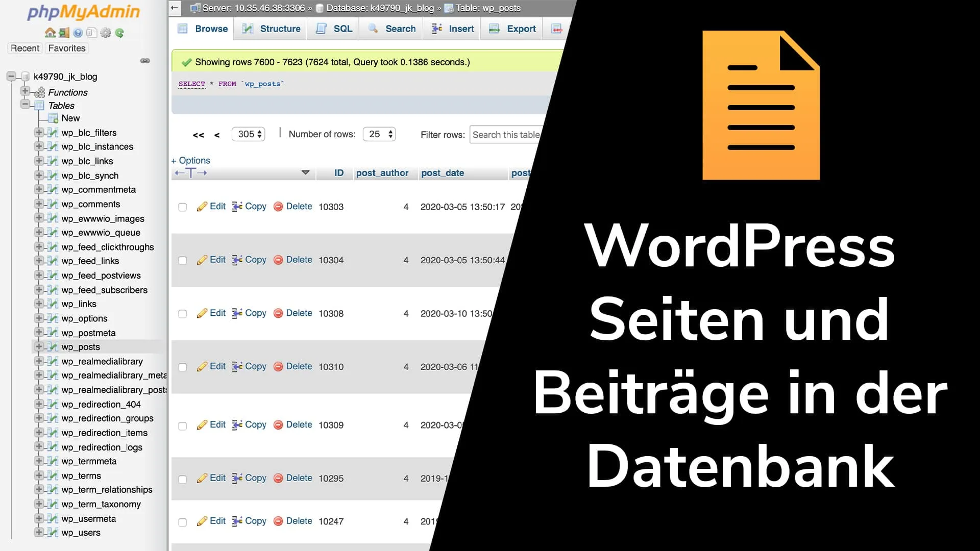This screenshot has width=980, height=551.
Task: Tick the checkbox for row 10310
Action: 182,367
